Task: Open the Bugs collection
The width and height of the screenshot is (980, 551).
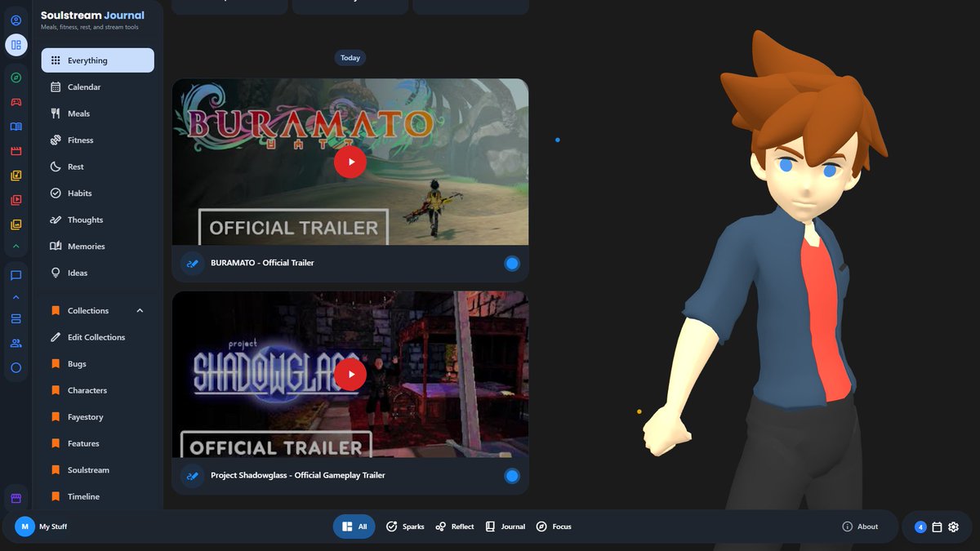Action: pos(98,363)
